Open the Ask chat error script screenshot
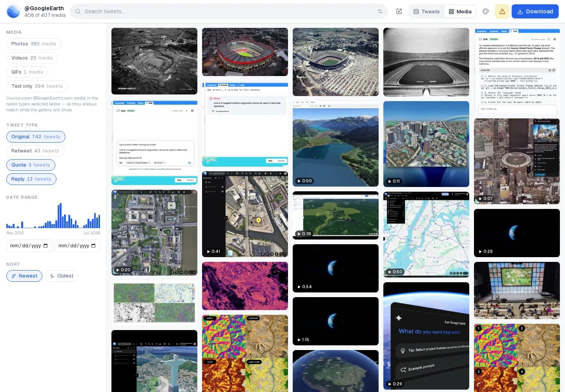The height and width of the screenshot is (392, 565). [x=154, y=142]
